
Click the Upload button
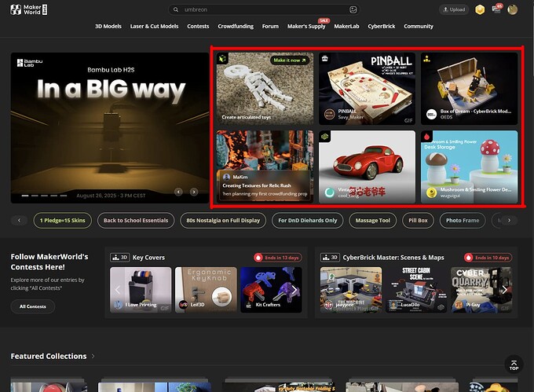click(x=454, y=9)
